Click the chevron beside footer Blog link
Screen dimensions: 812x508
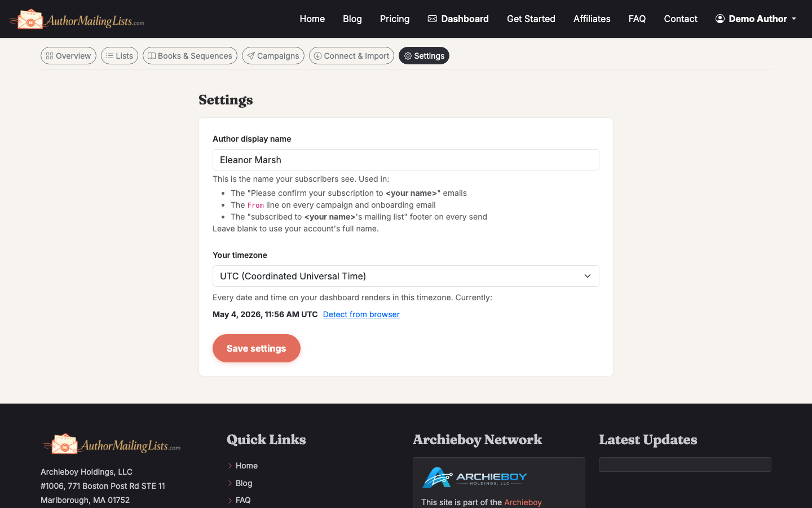230,483
